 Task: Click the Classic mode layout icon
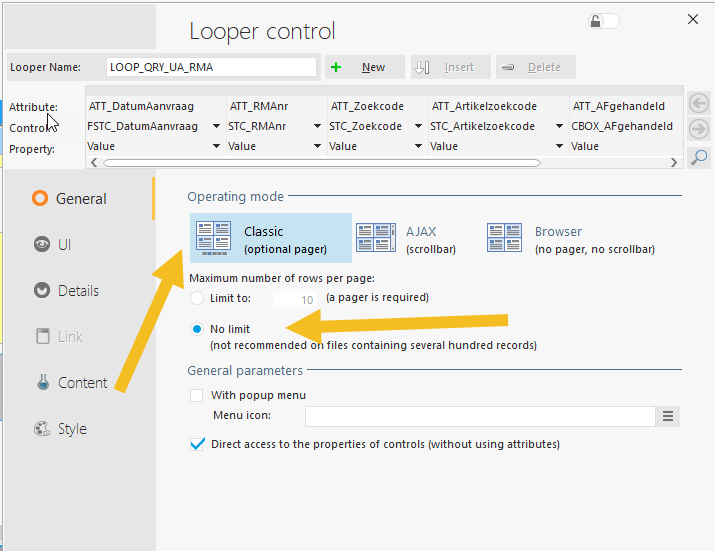[213, 238]
